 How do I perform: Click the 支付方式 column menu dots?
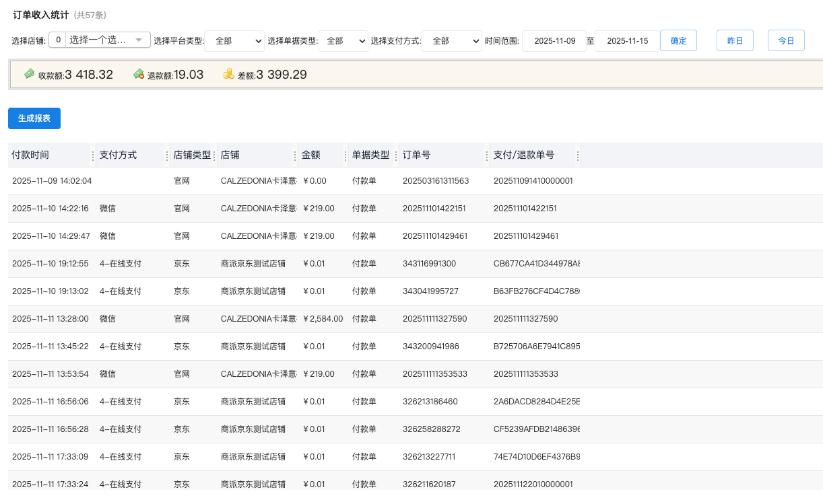click(x=167, y=155)
